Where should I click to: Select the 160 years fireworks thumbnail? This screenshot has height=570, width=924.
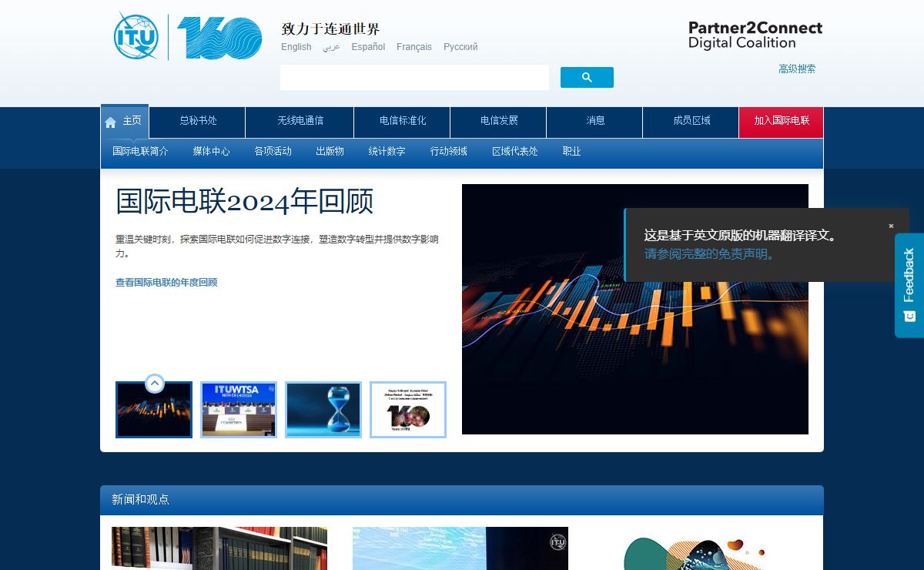408,410
